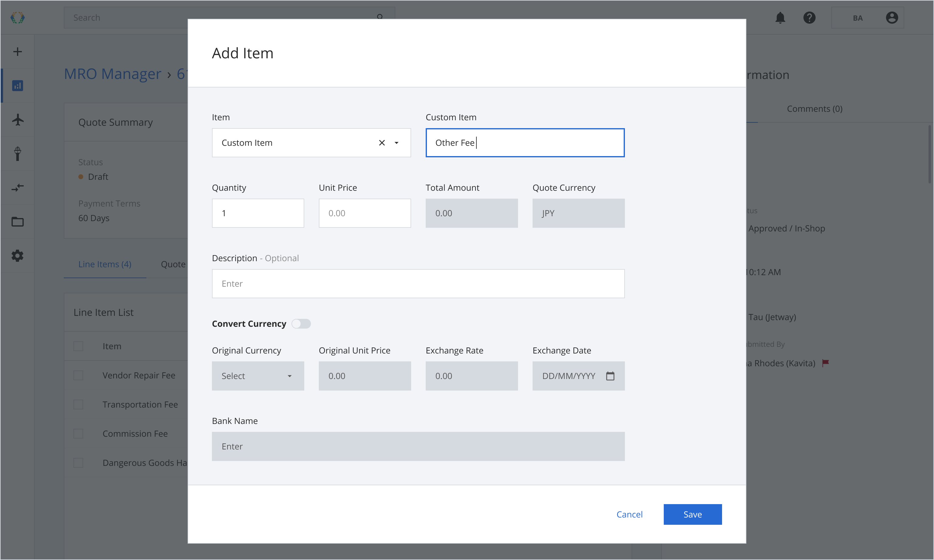Click the Cancel link
Image resolution: width=934 pixels, height=560 pixels.
coord(629,514)
